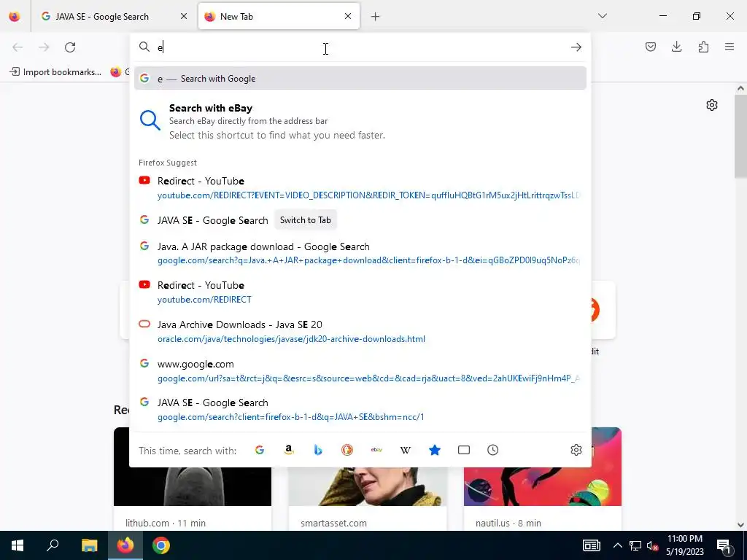Expand the list all tabs chevron
The width and height of the screenshot is (747, 560).
point(603,16)
